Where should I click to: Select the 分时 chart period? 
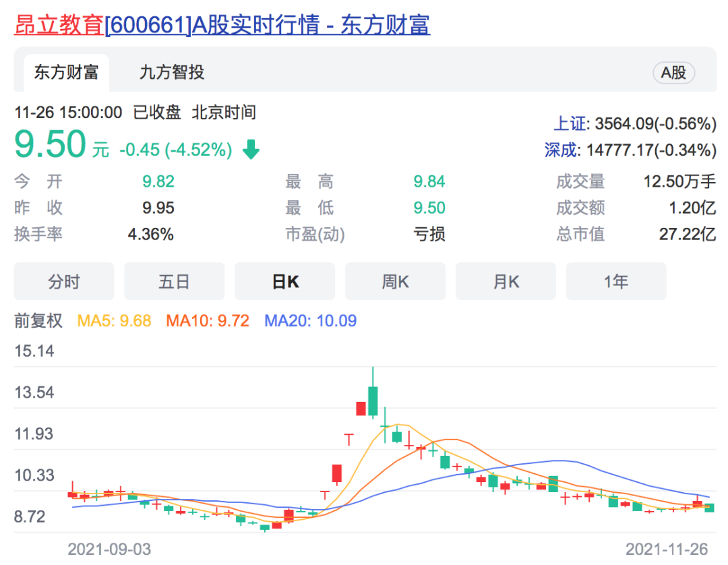(x=64, y=281)
